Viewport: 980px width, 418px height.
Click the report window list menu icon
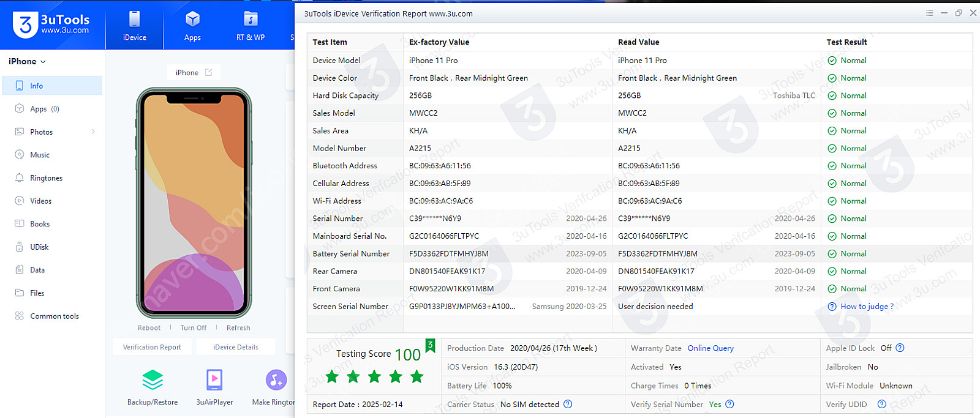(x=929, y=13)
